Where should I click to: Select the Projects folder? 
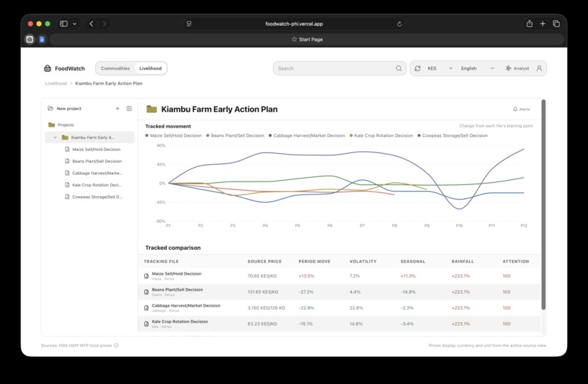(x=61, y=125)
